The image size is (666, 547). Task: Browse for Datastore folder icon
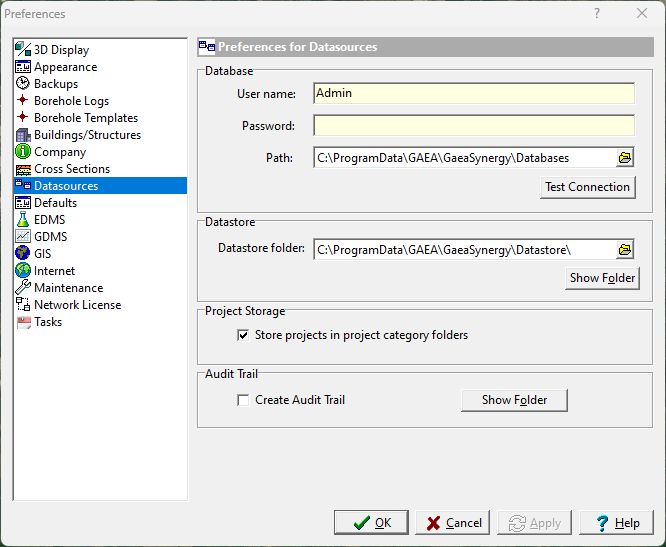pos(625,249)
